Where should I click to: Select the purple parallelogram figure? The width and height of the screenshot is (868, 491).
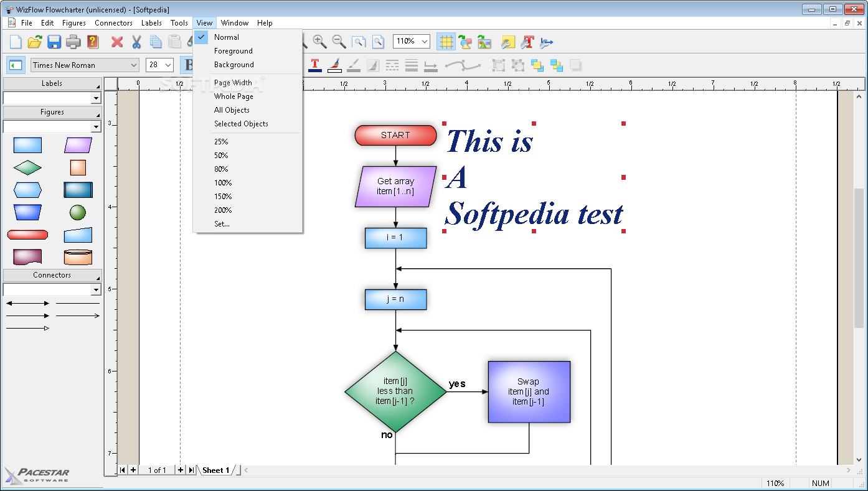tap(78, 145)
